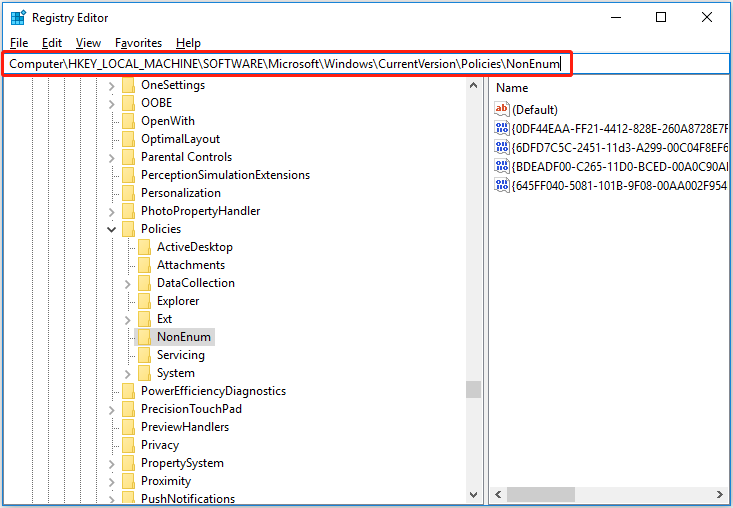This screenshot has width=733, height=508.
Task: Select the PreviewHandlers key
Action: [185, 427]
